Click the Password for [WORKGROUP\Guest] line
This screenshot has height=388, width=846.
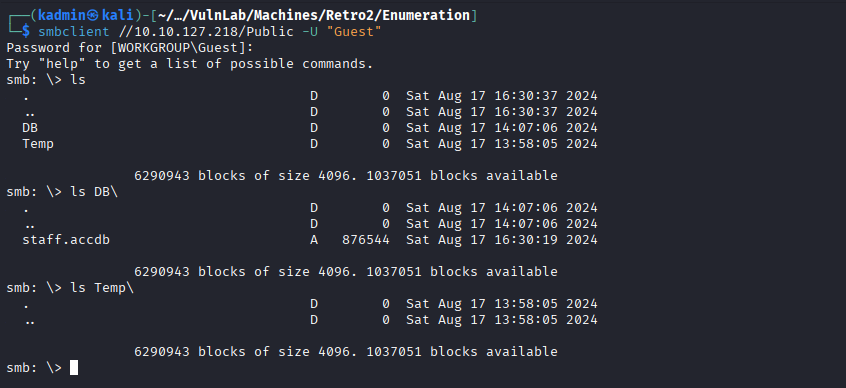tap(130, 47)
